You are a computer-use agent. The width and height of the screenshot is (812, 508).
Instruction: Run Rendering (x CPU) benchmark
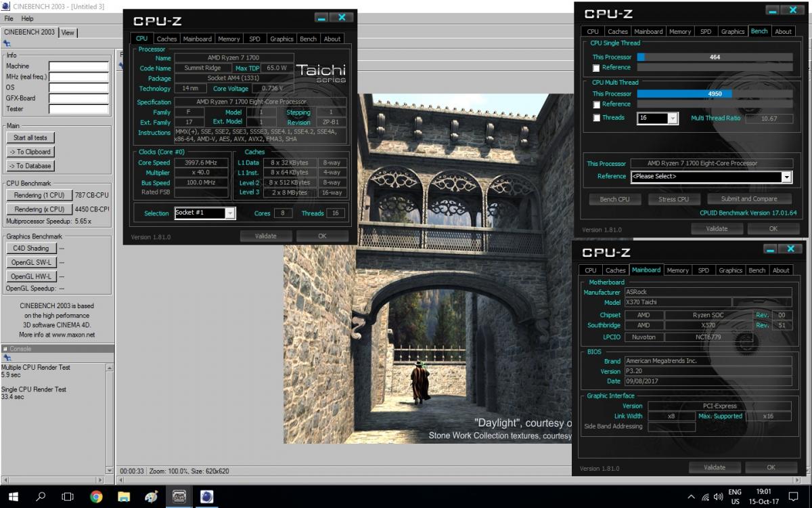click(39, 209)
